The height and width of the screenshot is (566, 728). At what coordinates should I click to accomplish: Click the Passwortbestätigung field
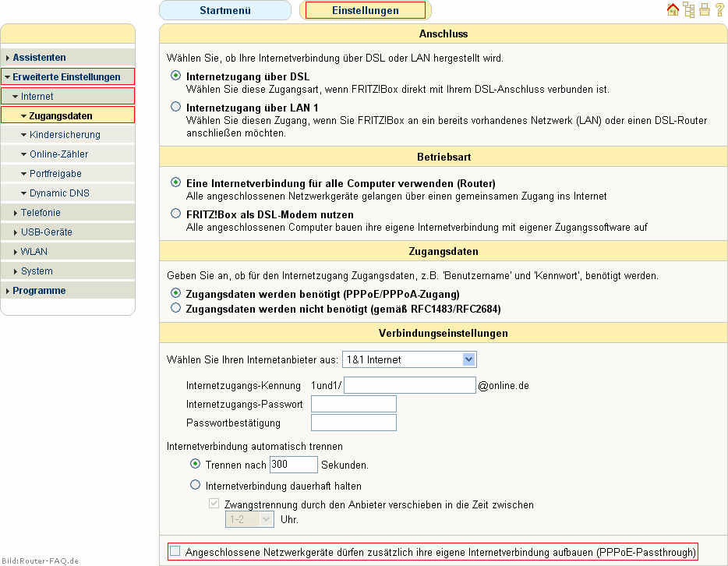pos(354,423)
